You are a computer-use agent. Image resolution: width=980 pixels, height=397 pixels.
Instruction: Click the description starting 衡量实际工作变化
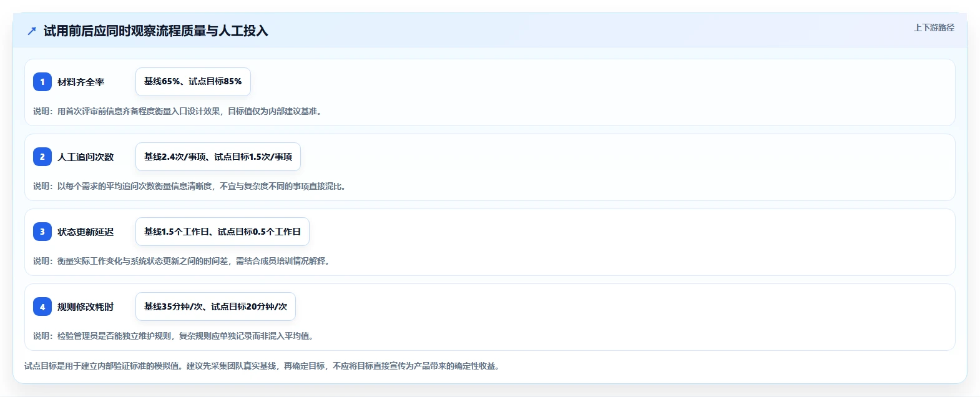coord(182,261)
